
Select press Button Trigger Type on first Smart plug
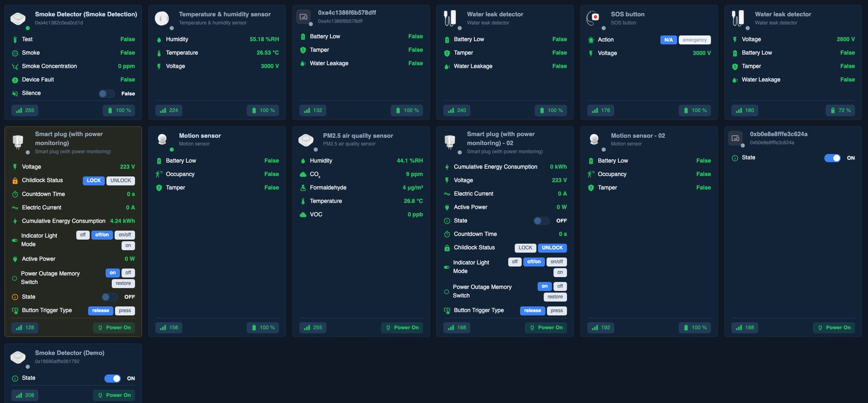point(125,311)
